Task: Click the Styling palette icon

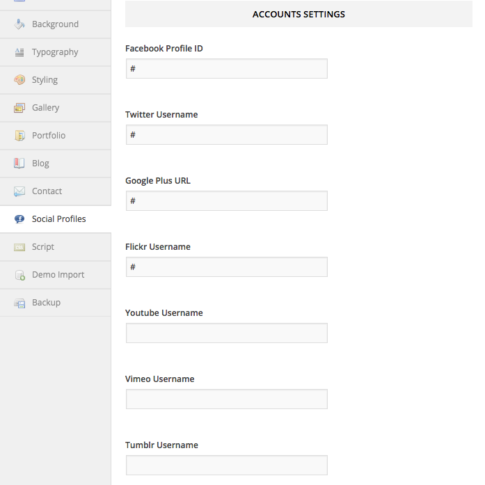Action: click(x=20, y=80)
